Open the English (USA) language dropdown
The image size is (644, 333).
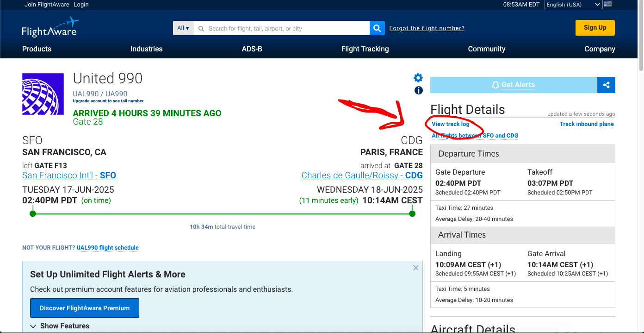pyautogui.click(x=573, y=5)
